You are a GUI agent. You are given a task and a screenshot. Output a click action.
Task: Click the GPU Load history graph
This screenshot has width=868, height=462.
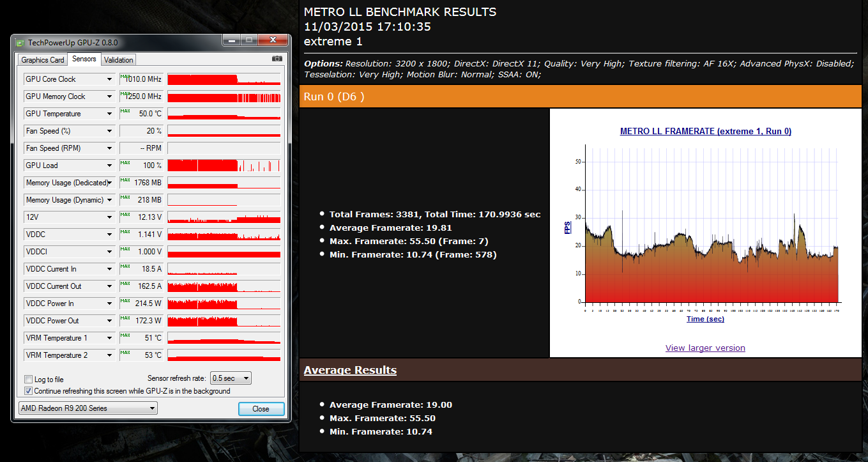224,166
